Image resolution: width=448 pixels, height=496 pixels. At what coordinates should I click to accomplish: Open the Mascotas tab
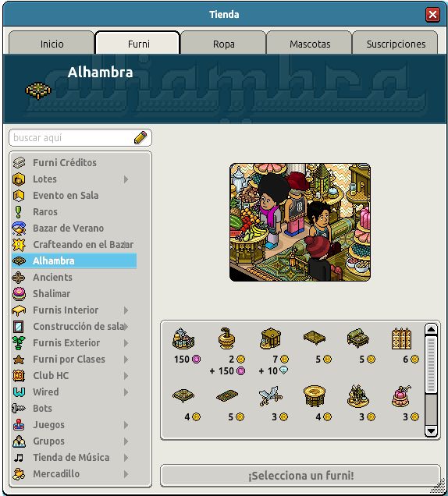(x=310, y=43)
